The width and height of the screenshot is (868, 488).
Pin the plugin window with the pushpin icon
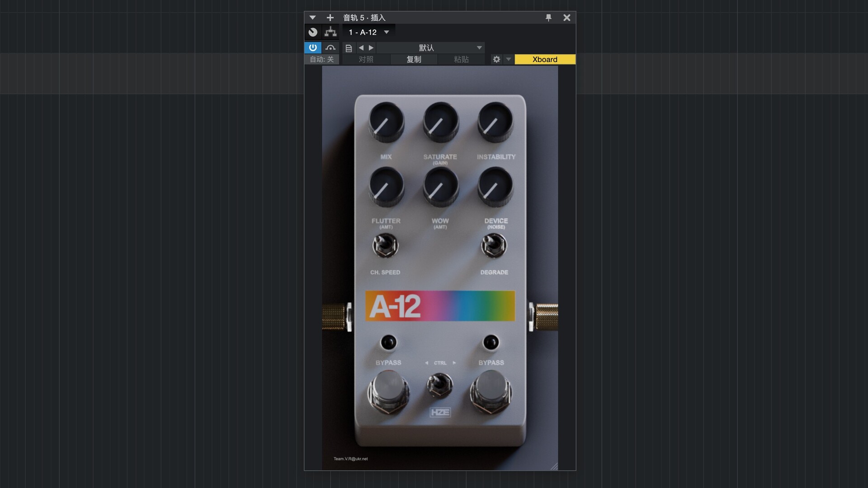(x=548, y=18)
